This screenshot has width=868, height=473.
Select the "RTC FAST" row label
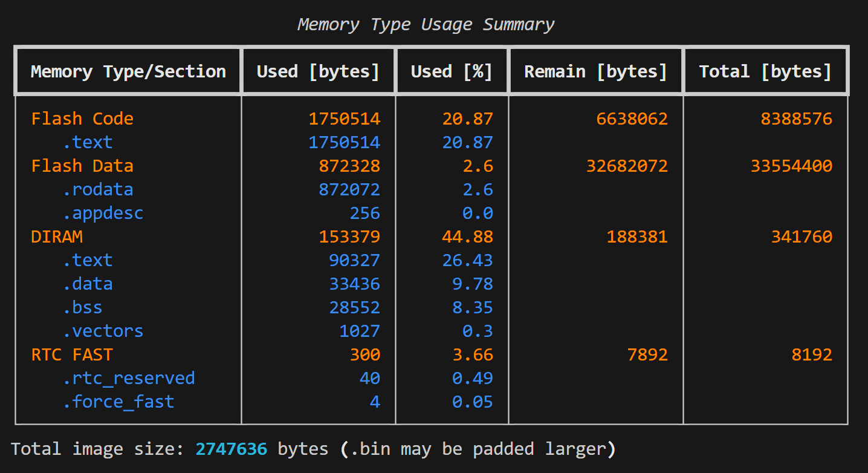tap(72, 354)
